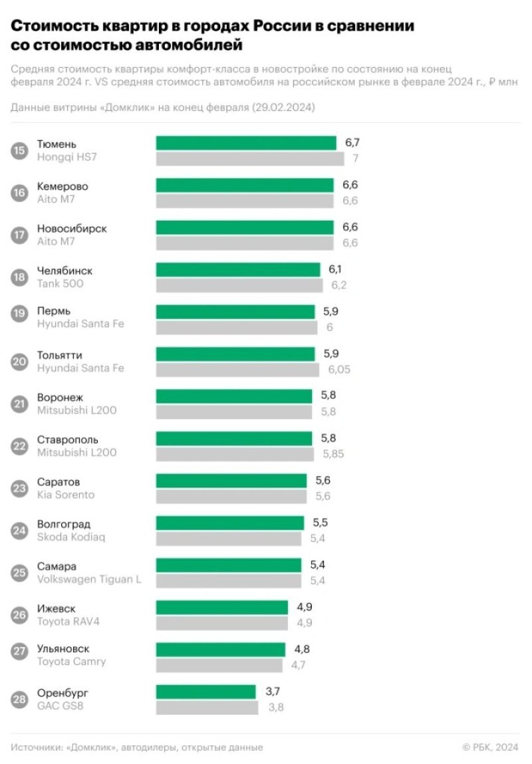The height and width of the screenshot is (764, 532).
Task: Click the number 24 rank badge
Action: coord(19,531)
